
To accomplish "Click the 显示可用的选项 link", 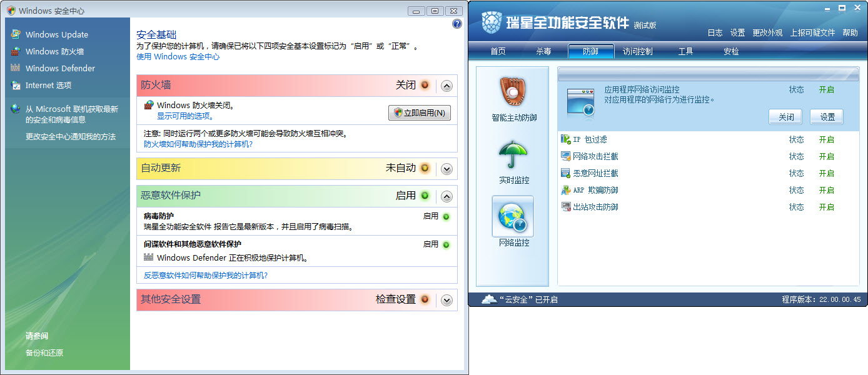I will tap(185, 116).
